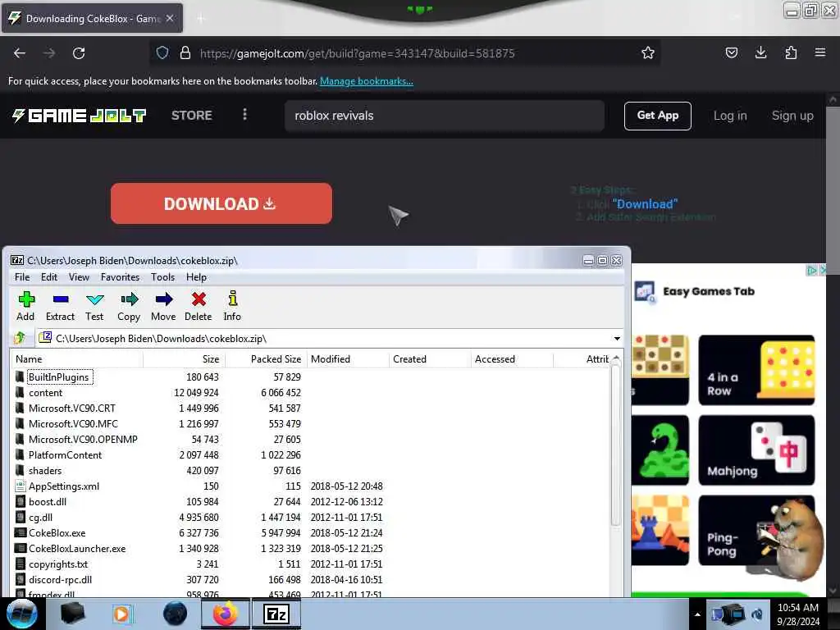Screen dimensions: 840x630
Task: Sort by the Name column header
Action: [x=78, y=359]
